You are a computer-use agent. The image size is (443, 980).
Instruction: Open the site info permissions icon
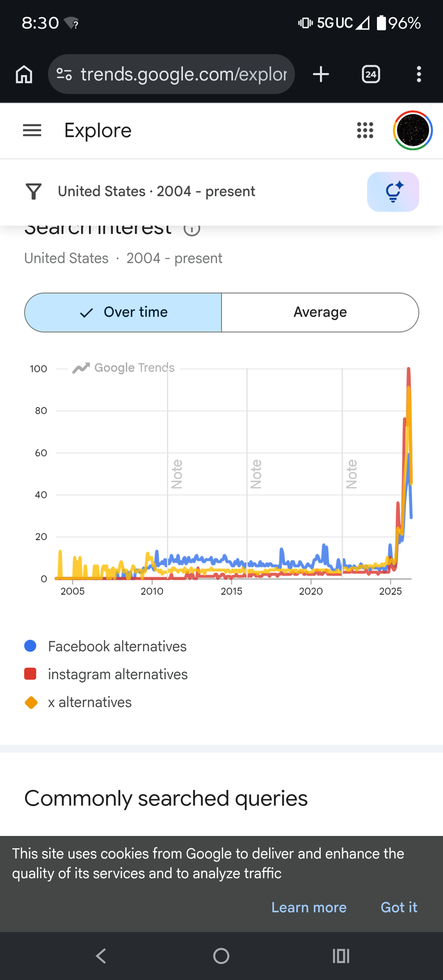click(64, 74)
